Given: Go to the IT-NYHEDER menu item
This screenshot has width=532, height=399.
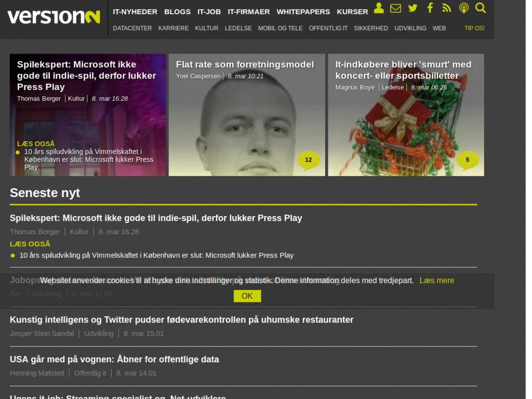Looking at the screenshot, I should pyautogui.click(x=135, y=11).
